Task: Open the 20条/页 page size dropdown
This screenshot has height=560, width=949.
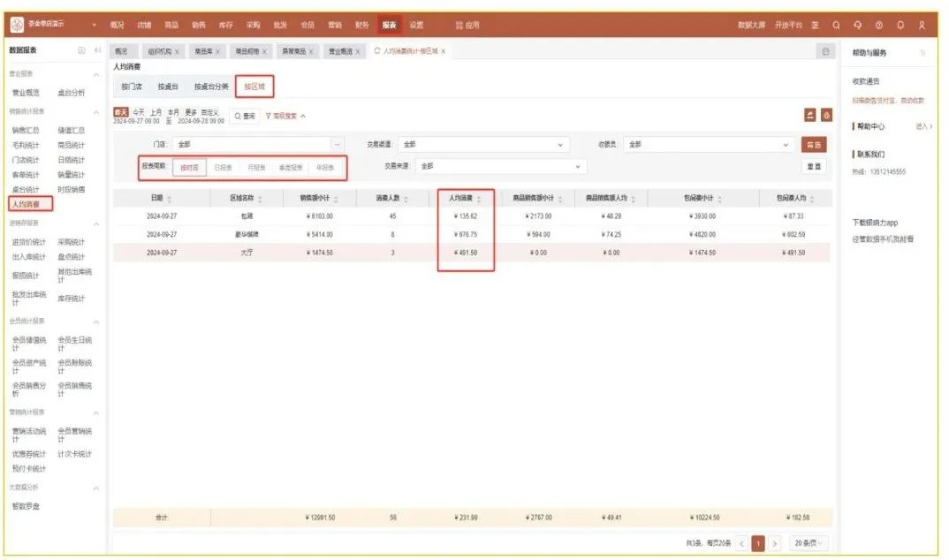Action: [809, 542]
